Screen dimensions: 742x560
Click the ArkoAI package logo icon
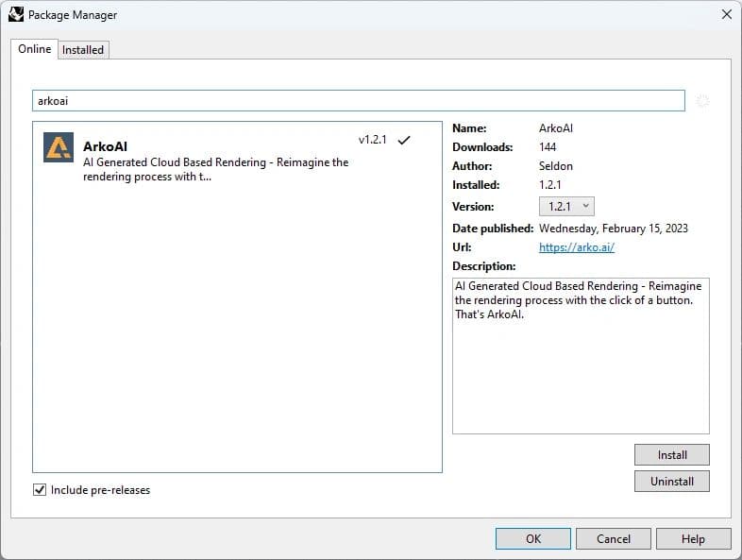pyautogui.click(x=59, y=147)
